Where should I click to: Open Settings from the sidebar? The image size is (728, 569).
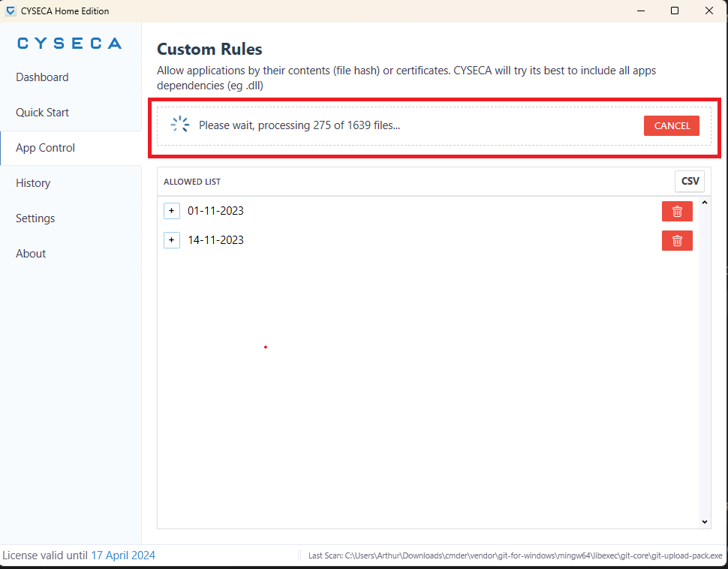[x=35, y=218]
